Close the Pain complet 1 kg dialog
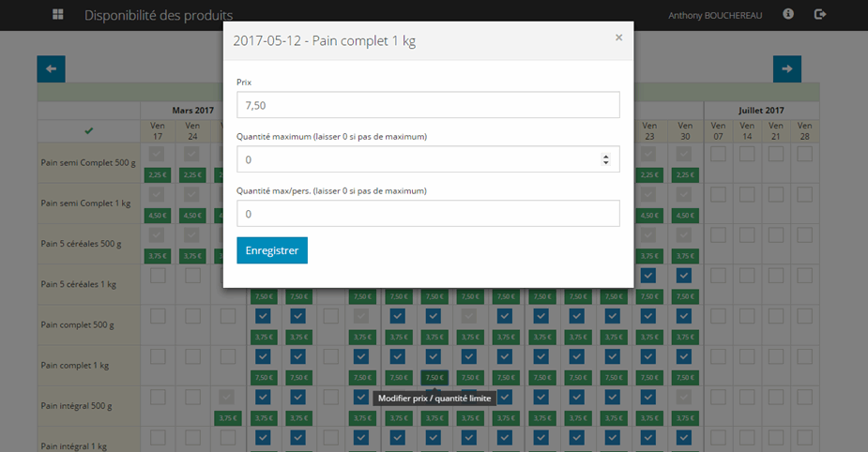Image resolution: width=868 pixels, height=452 pixels. 618,38
